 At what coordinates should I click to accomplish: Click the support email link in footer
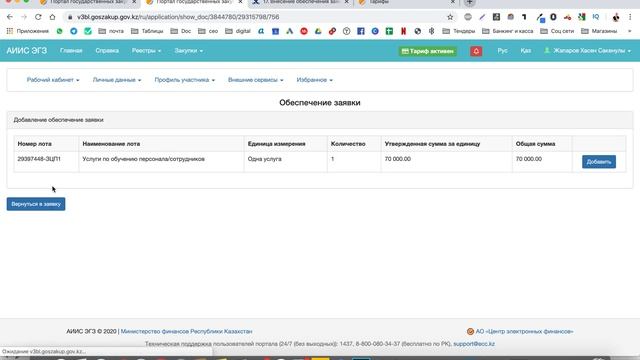474,344
